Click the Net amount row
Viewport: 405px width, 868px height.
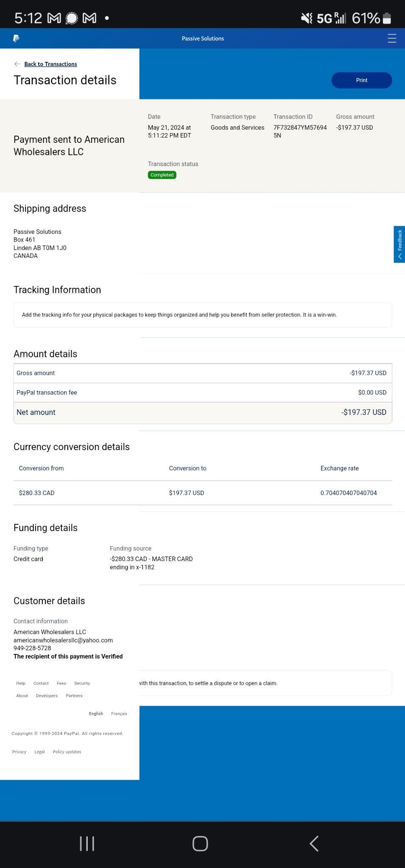click(203, 413)
